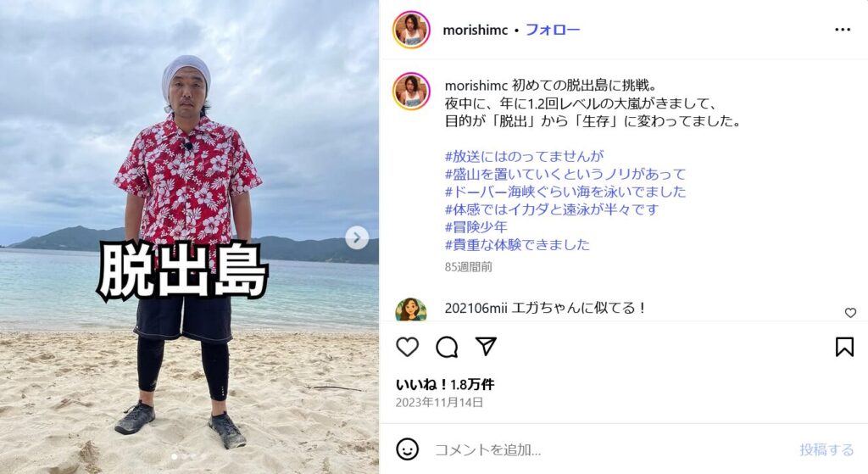Submit comment with 投稿する button
This screenshot has width=868, height=474.
[x=826, y=449]
